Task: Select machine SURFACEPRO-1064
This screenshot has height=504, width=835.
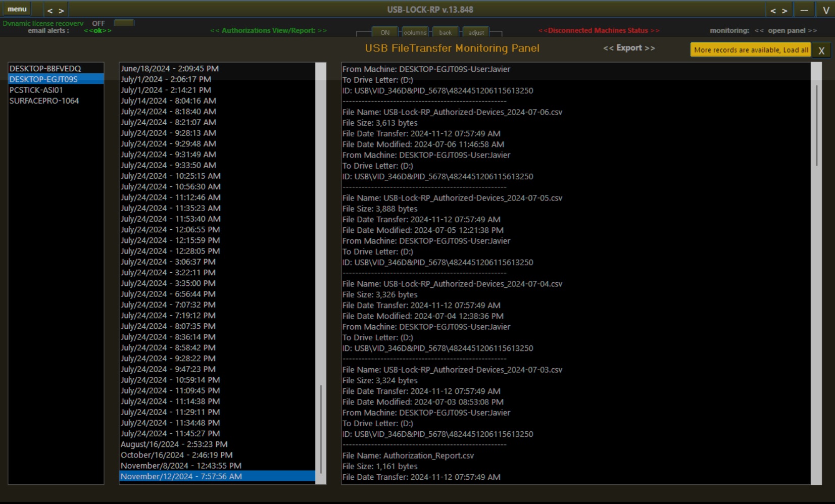Action: pos(56,100)
